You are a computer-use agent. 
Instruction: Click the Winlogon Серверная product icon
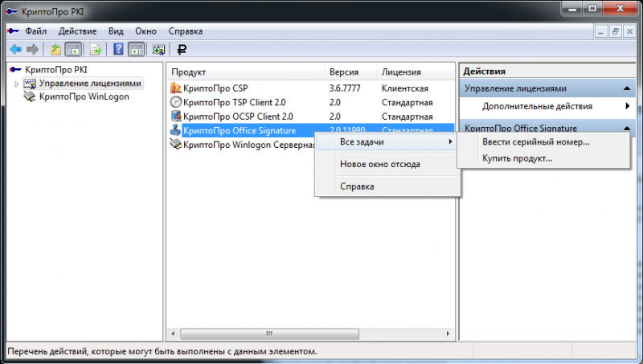tap(176, 145)
